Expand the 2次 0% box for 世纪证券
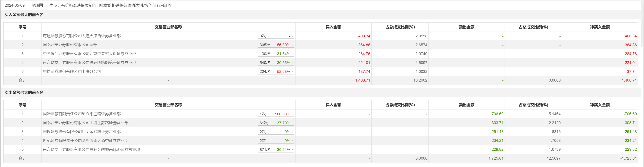This screenshot has height=167, width=644. click(276, 141)
